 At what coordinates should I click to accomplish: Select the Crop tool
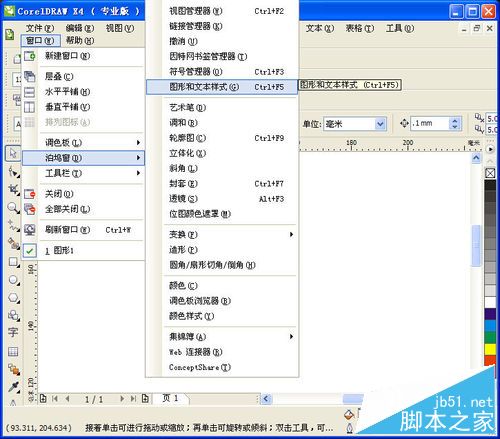pos(13,190)
